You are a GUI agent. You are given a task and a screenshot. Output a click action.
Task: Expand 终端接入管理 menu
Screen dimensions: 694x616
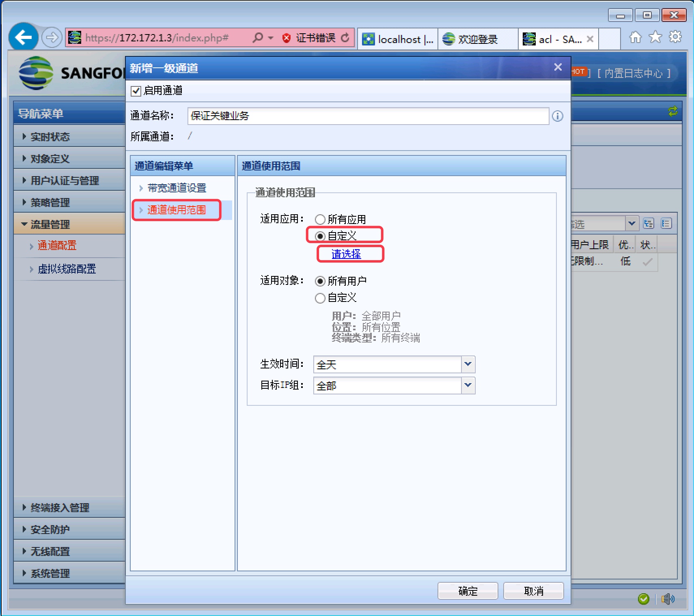pos(69,508)
